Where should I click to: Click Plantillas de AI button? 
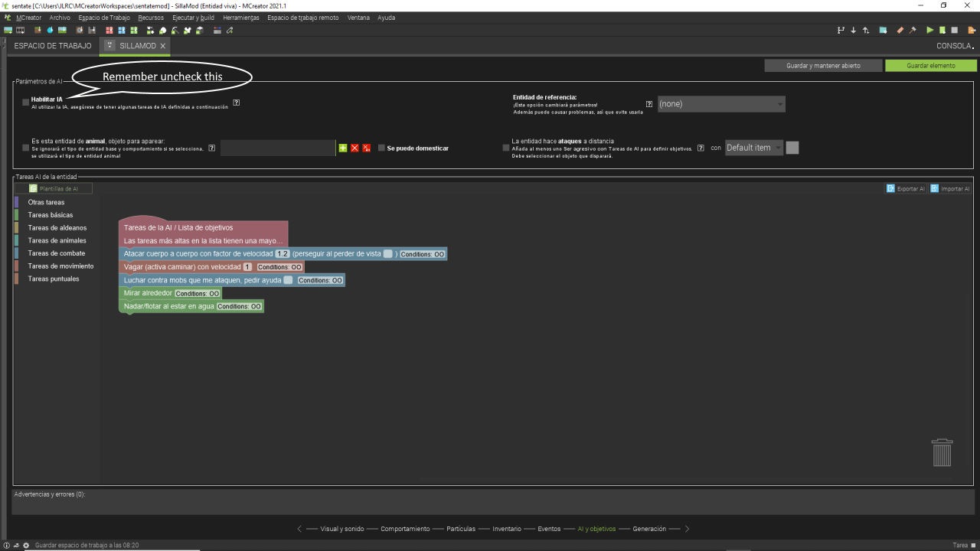(x=54, y=188)
